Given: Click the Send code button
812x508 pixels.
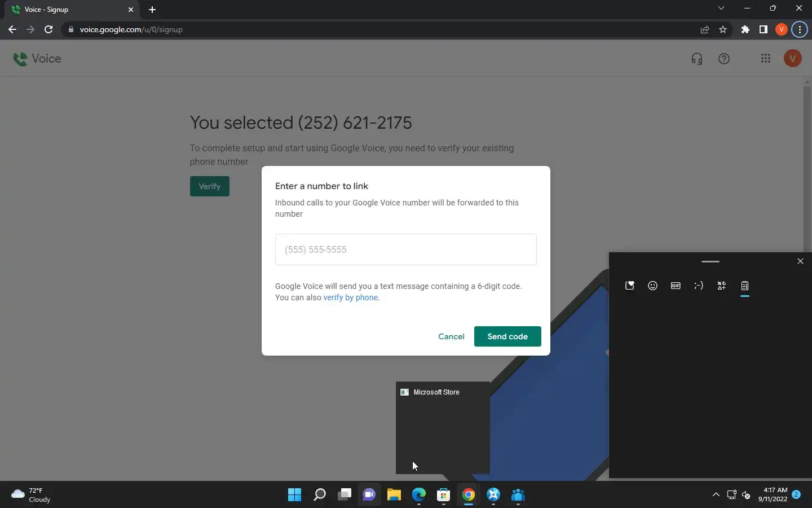Looking at the screenshot, I should (x=507, y=336).
